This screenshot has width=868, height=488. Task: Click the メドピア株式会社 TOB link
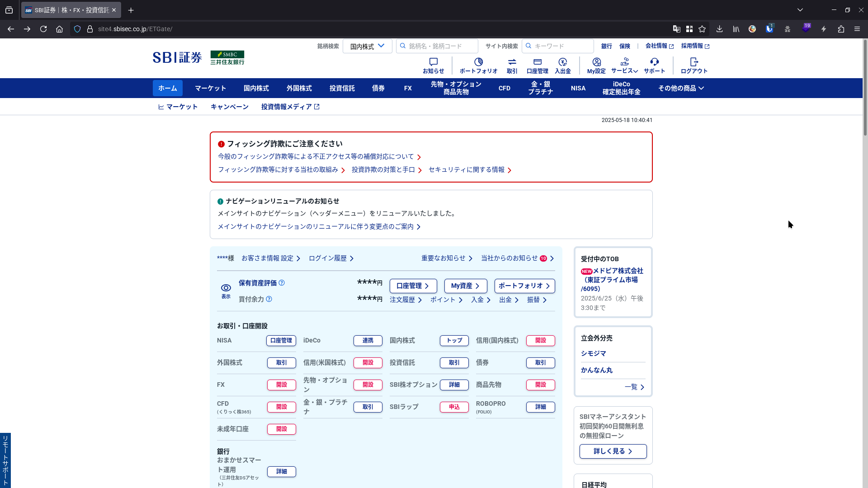[x=613, y=280]
